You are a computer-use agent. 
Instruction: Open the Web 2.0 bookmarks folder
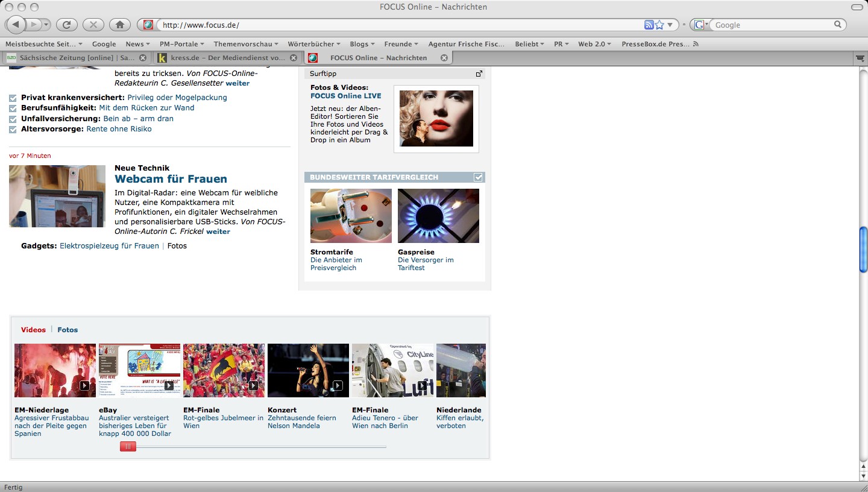pyautogui.click(x=594, y=44)
